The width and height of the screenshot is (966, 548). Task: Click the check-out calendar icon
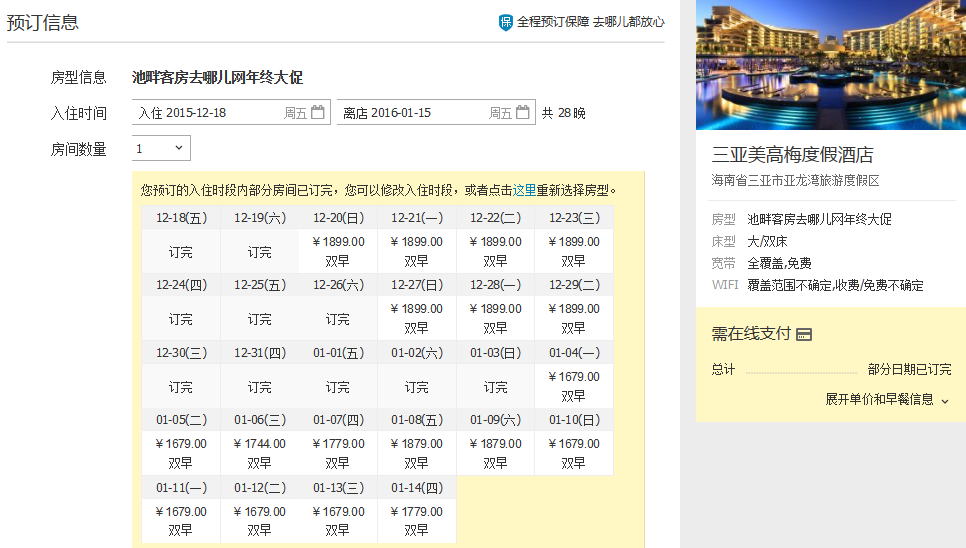pos(522,113)
